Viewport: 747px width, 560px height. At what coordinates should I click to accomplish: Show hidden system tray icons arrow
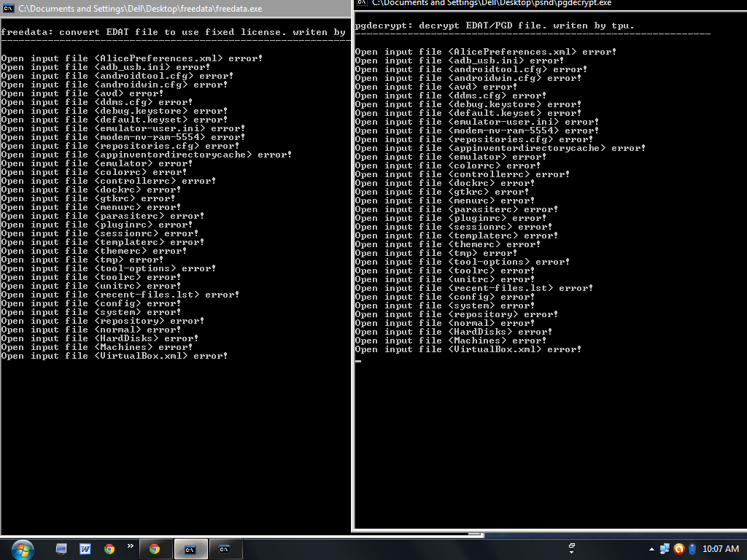click(x=651, y=549)
